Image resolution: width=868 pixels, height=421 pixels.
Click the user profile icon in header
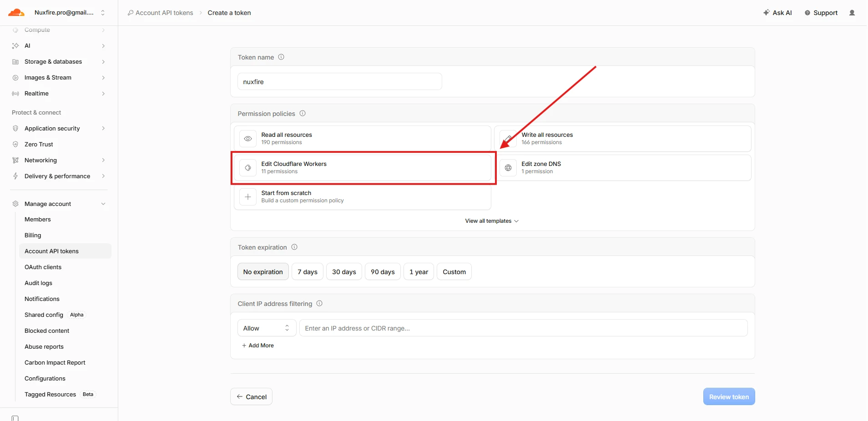tap(852, 13)
